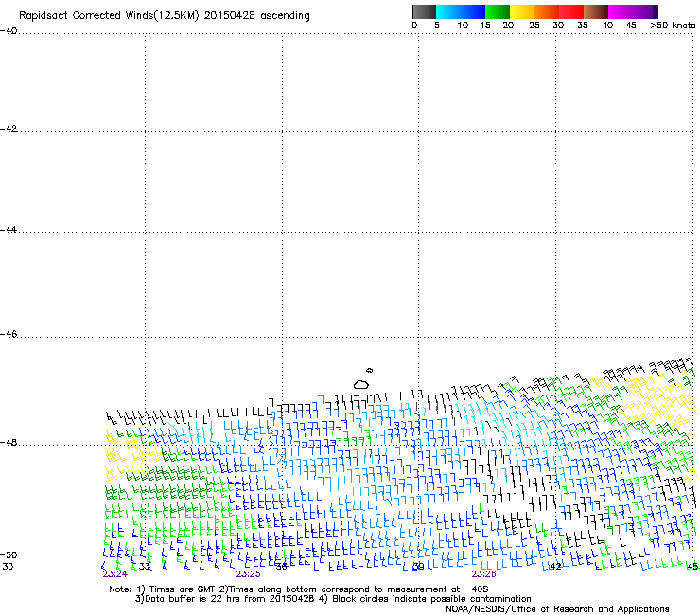Click the brown 35-40 knots legend segment

click(x=596, y=11)
